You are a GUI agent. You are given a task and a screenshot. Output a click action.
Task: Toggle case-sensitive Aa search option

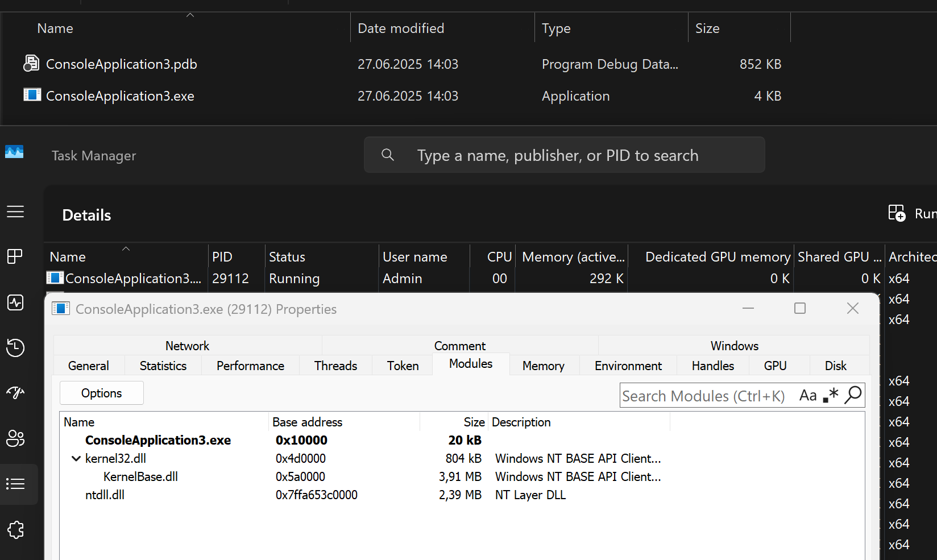click(807, 395)
